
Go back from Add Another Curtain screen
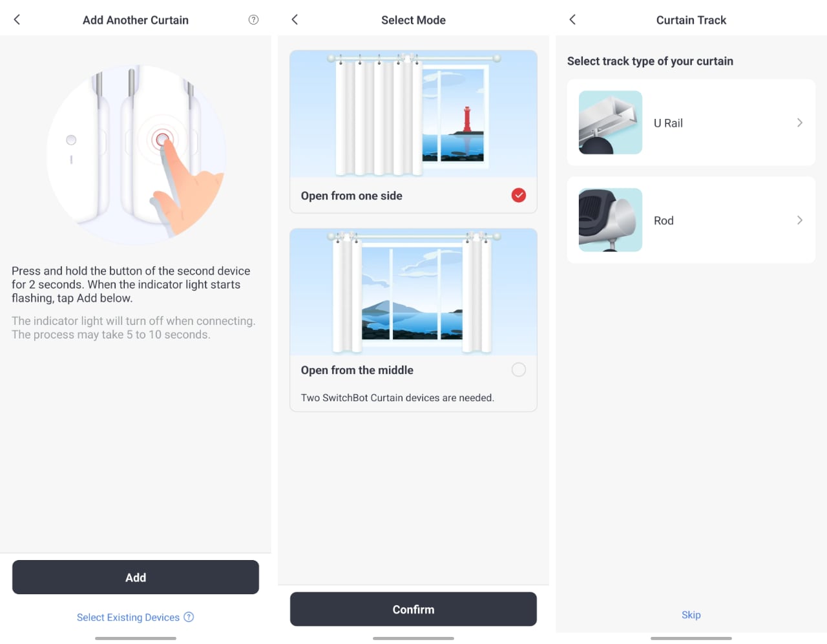[17, 19]
